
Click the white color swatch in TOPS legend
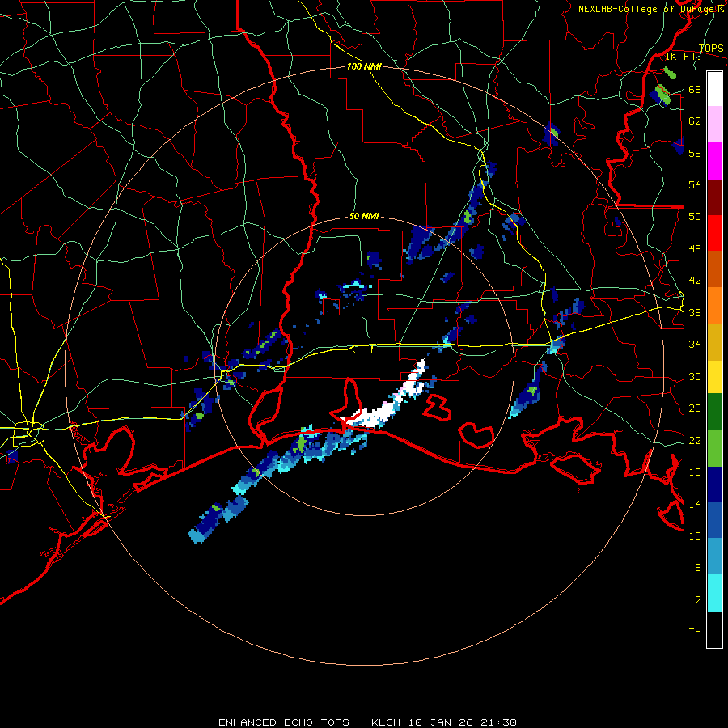tap(714, 89)
